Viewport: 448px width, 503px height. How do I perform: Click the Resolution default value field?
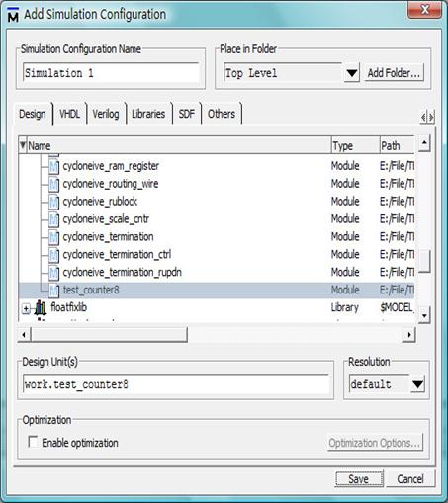(380, 384)
